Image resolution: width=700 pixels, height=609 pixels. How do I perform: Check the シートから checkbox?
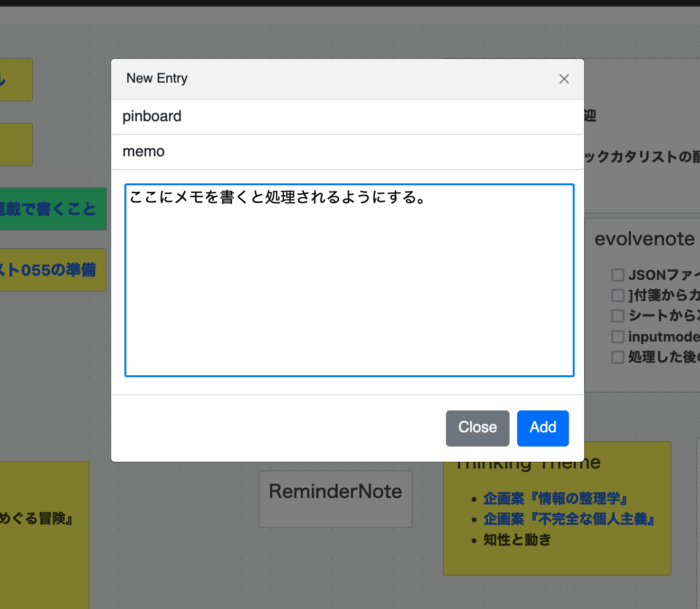[617, 316]
